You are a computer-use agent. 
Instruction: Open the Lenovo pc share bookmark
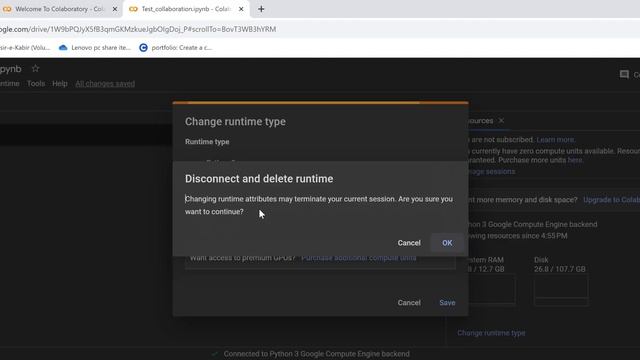[95, 48]
